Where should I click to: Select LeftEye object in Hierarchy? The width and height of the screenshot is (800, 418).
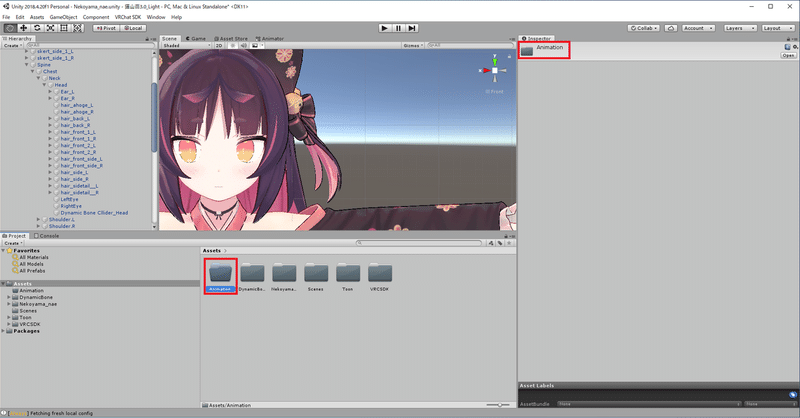tap(69, 200)
